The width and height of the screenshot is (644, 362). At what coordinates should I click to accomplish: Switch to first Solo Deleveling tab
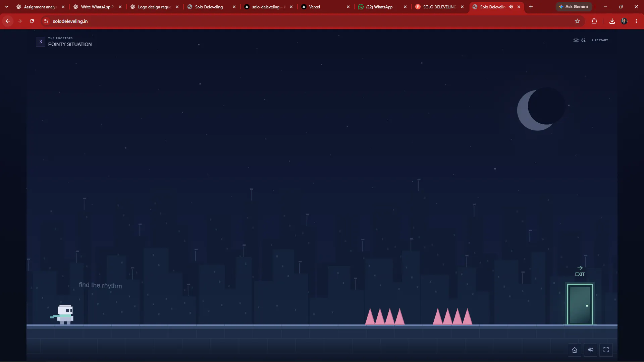coord(211,7)
